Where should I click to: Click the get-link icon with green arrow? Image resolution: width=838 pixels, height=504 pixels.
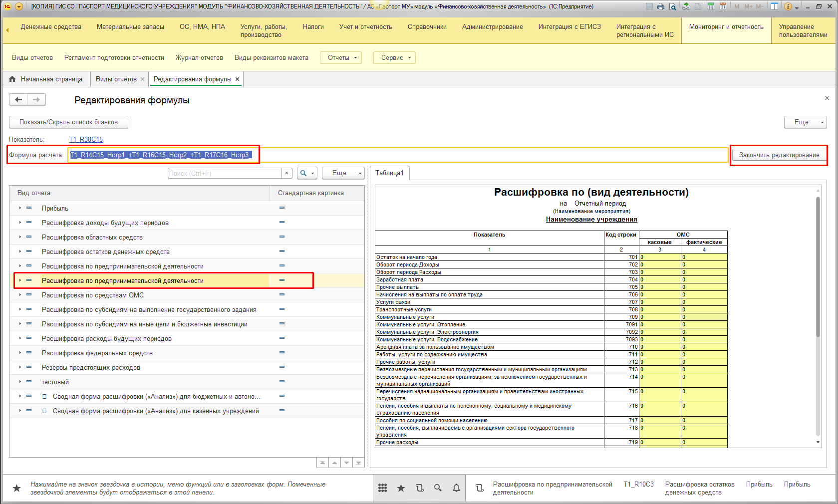tap(686, 6)
